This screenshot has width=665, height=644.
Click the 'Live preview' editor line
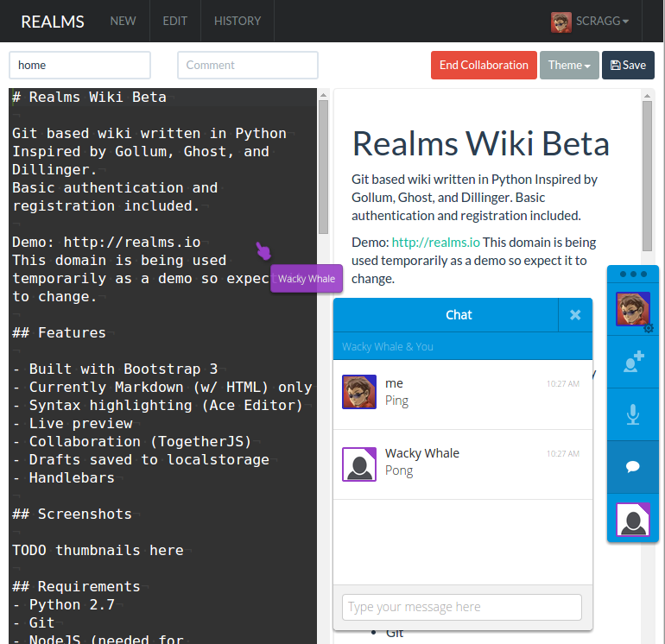tap(73, 423)
